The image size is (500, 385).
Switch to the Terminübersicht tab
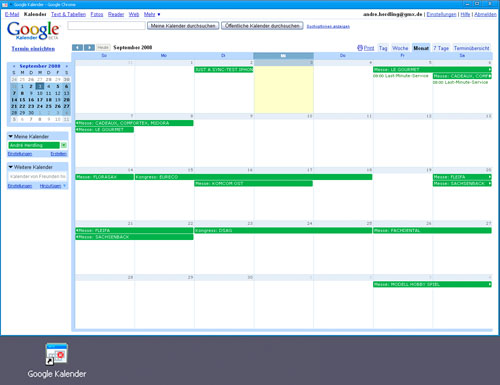point(471,48)
